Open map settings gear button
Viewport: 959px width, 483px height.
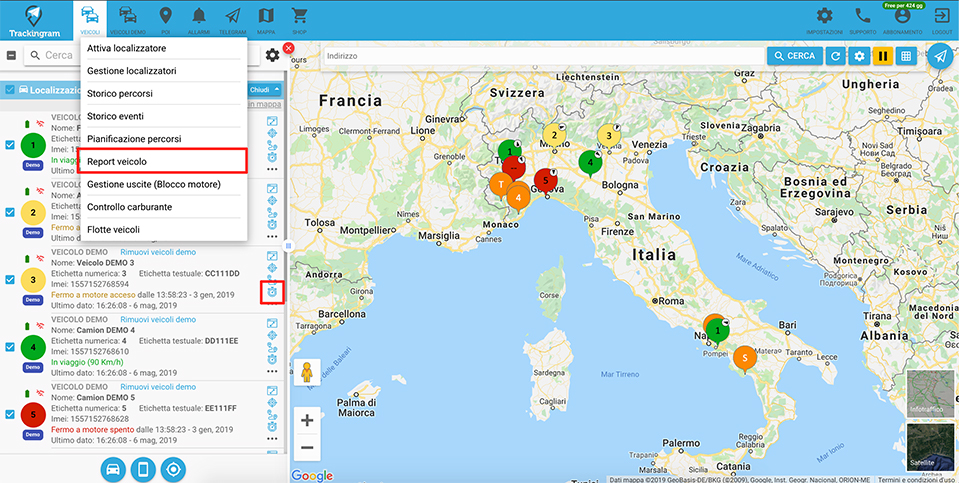click(x=859, y=56)
